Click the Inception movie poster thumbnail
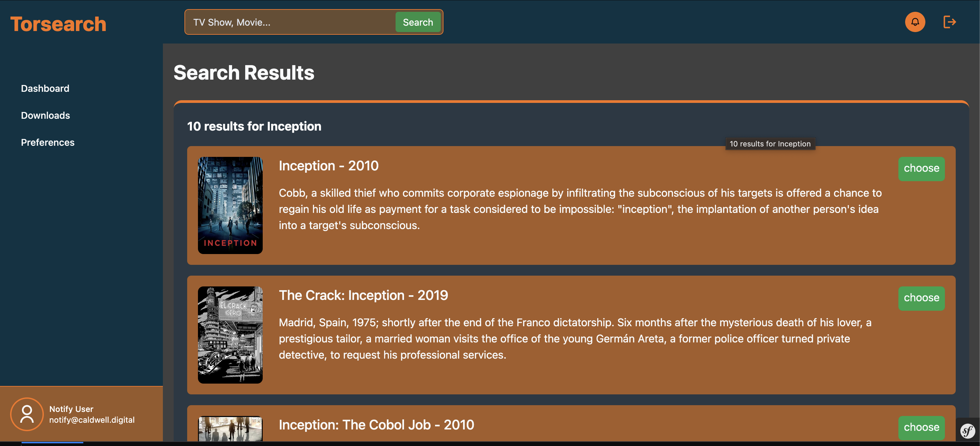 230,205
